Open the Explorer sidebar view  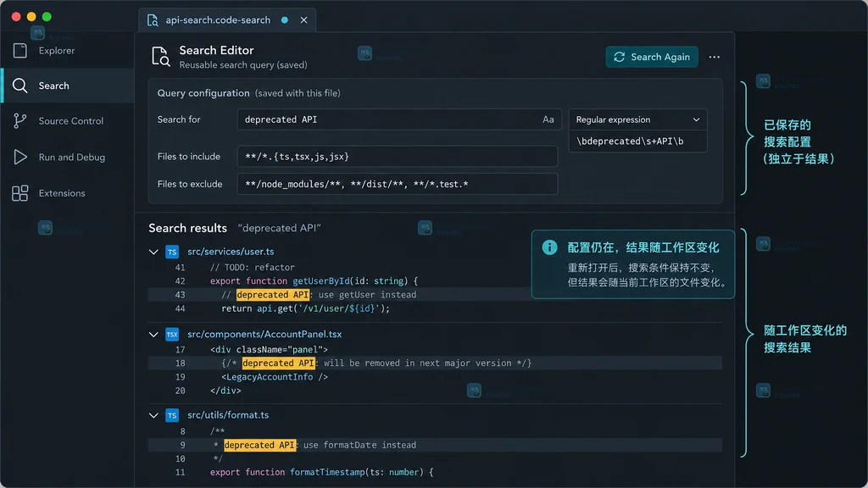68,51
